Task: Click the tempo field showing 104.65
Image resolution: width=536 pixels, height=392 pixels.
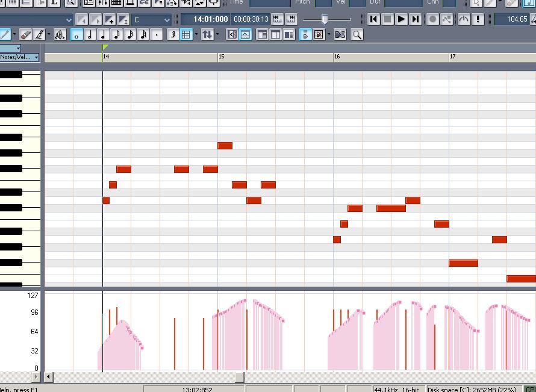Action: coord(511,19)
